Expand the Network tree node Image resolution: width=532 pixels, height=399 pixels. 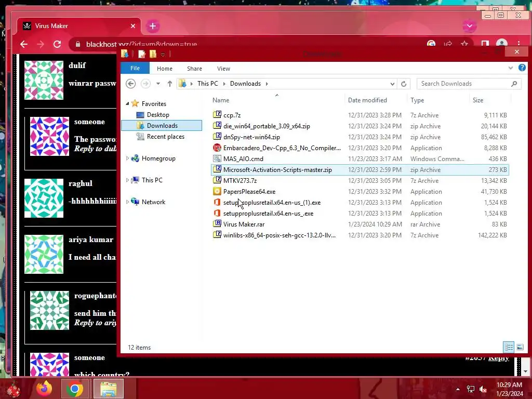(128, 202)
